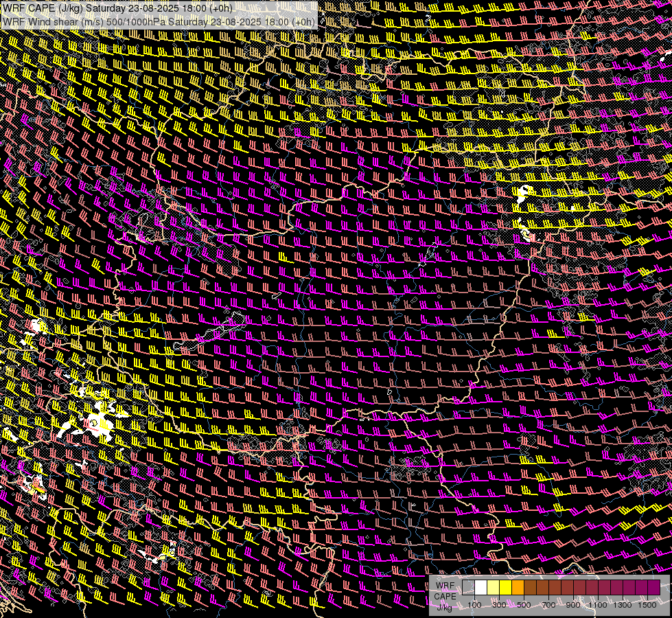The height and width of the screenshot is (618, 672).
Task: Click the '700' legend value
Action: 548,605
